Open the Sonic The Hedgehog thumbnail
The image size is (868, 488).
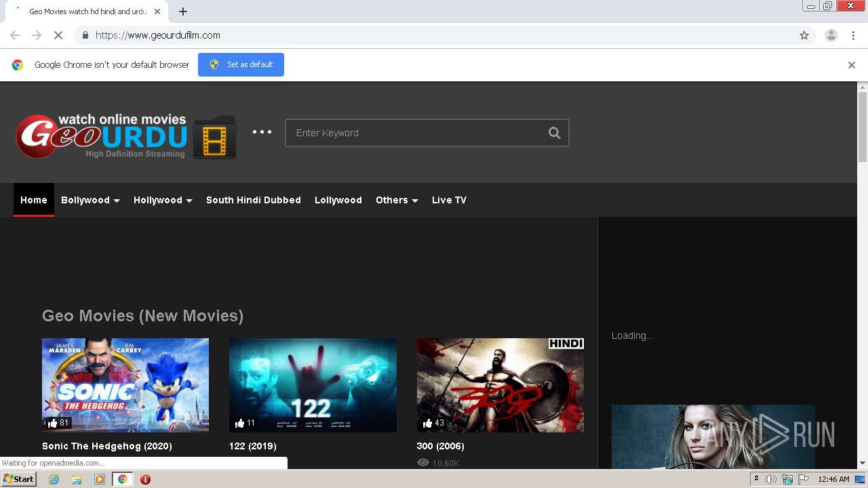tap(125, 385)
